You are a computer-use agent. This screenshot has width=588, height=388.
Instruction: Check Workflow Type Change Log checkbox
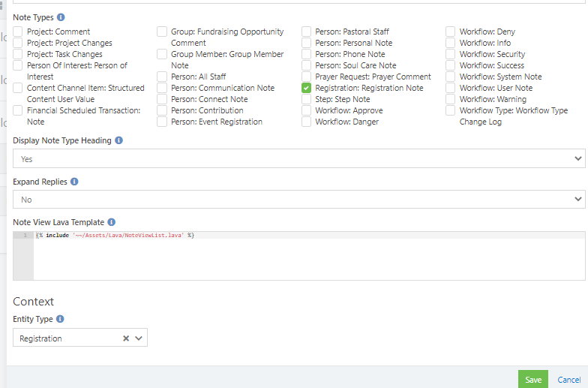pos(450,110)
